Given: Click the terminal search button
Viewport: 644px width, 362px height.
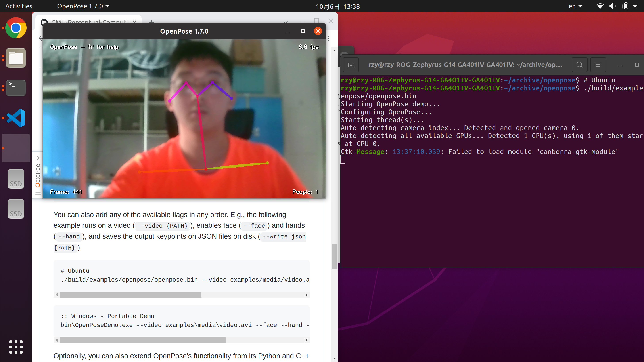Looking at the screenshot, I should (579, 65).
